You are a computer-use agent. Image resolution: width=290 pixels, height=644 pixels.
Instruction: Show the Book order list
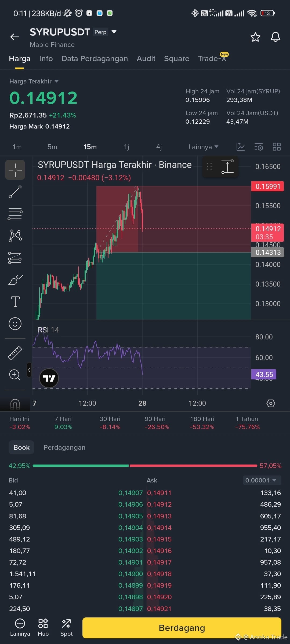click(21, 447)
